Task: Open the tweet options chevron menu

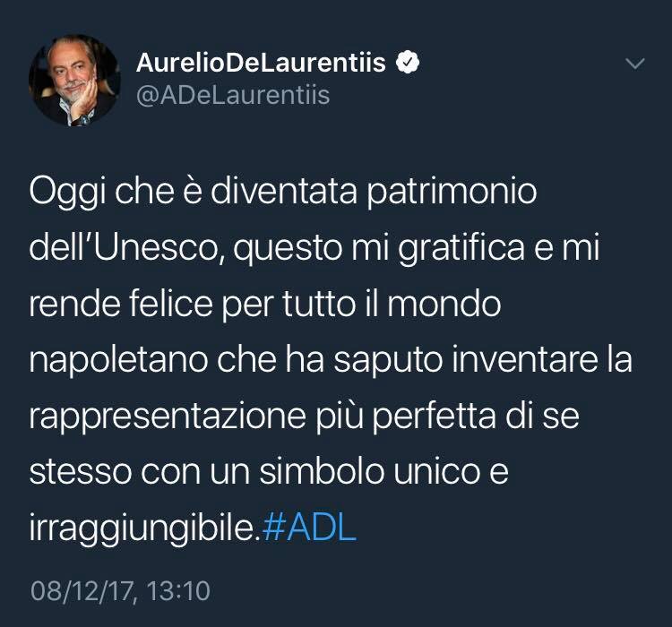Action: tap(635, 64)
